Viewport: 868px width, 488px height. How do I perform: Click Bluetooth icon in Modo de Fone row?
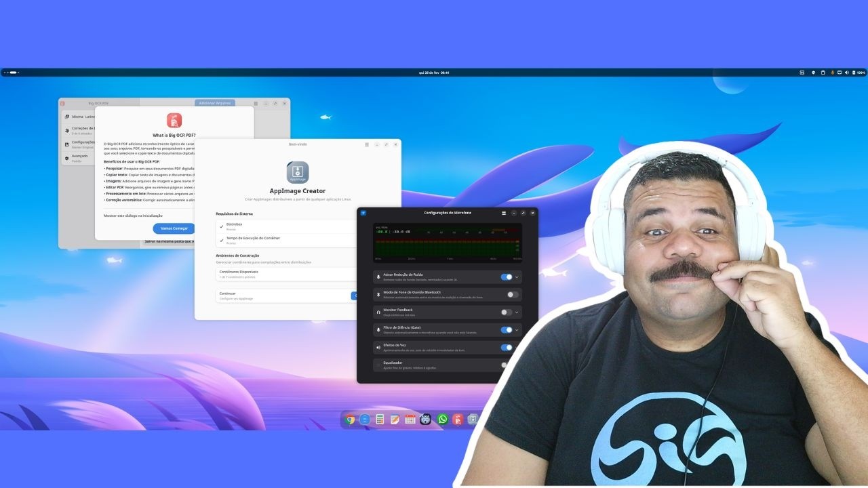click(x=378, y=295)
